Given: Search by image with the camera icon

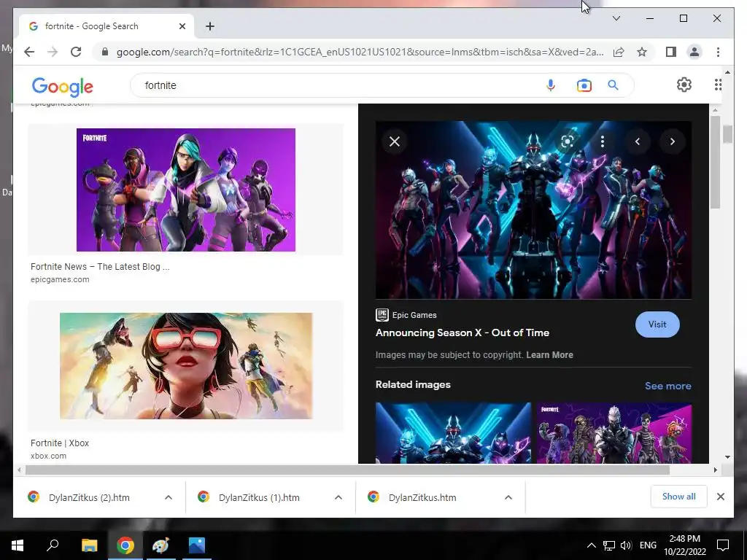Looking at the screenshot, I should pyautogui.click(x=584, y=85).
